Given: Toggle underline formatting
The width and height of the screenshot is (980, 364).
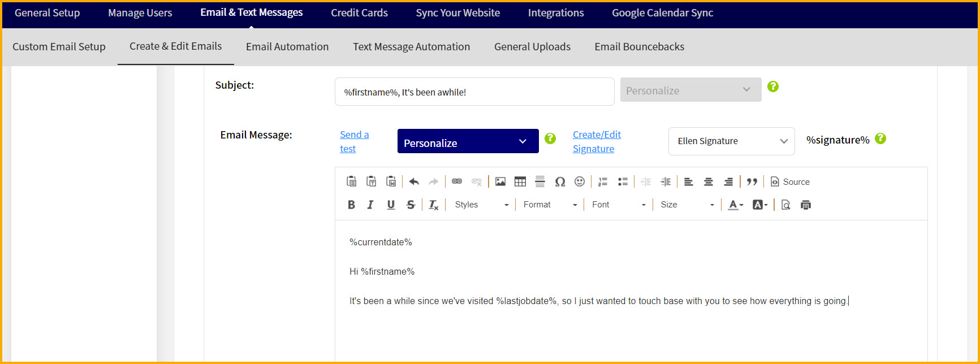Looking at the screenshot, I should tap(391, 205).
